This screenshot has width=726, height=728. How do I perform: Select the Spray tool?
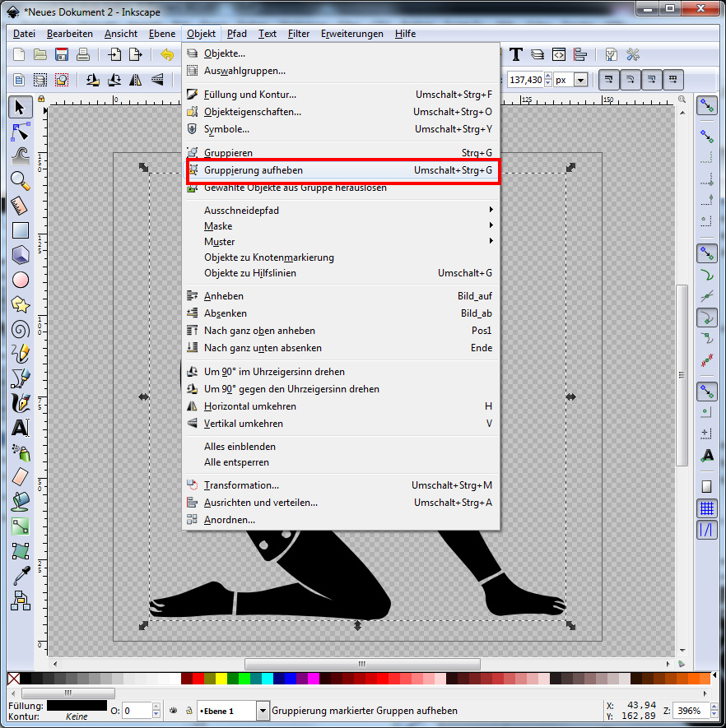[20, 452]
